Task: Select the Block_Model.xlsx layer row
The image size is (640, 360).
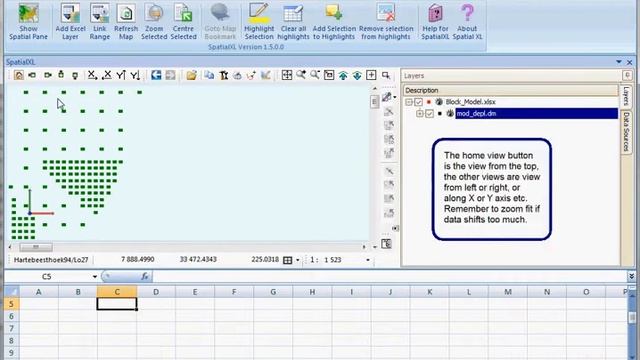Action: click(471, 102)
